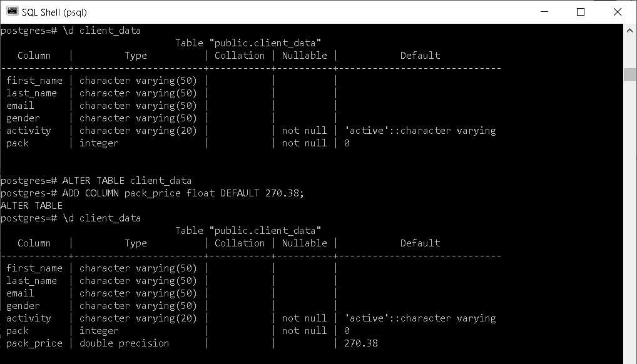Click the SQL Shell application icon in title bar
Screen dimensions: 637x364
11,11
